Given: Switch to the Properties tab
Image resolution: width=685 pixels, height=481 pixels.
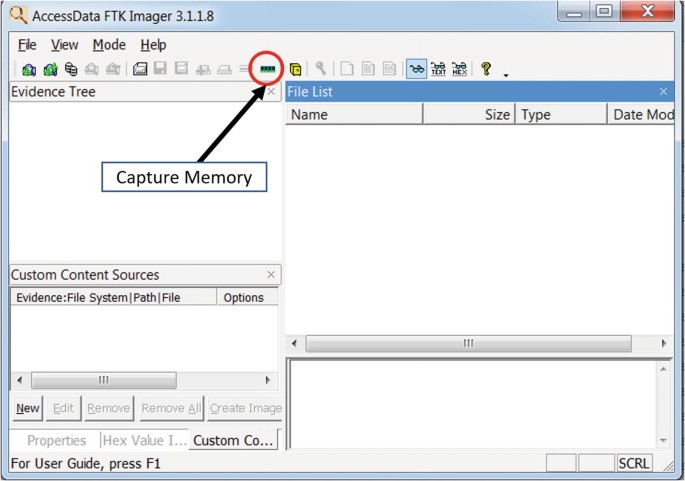Looking at the screenshot, I should tap(56, 440).
